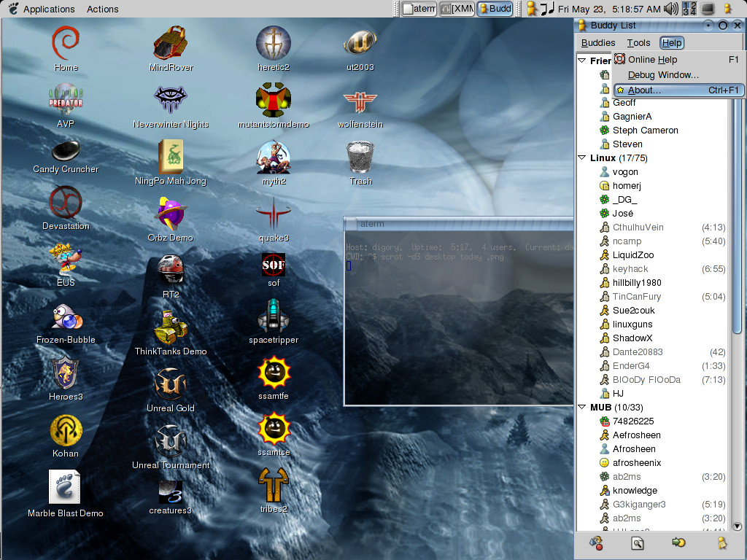The height and width of the screenshot is (560, 747).
Task: Select buddy LiquidZoo
Action: [x=632, y=254]
